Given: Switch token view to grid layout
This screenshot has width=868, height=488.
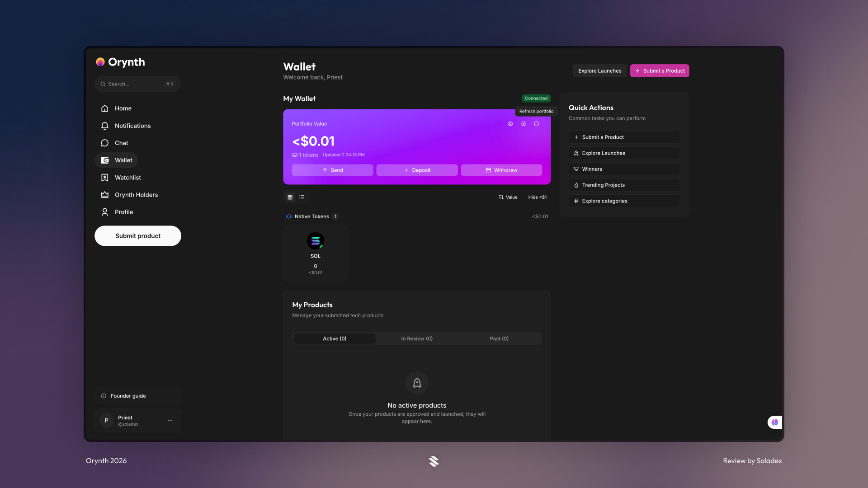Looking at the screenshot, I should 290,197.
